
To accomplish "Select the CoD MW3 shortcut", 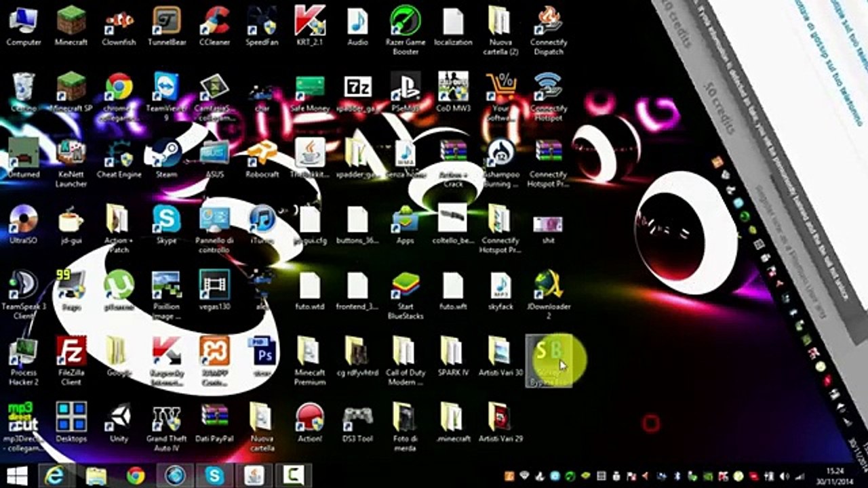I will point(453,92).
